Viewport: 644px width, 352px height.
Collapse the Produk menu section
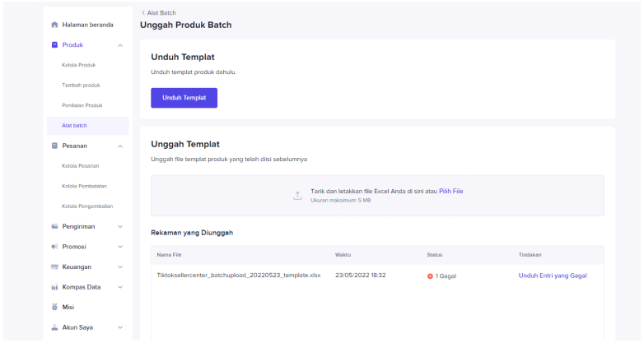pyautogui.click(x=120, y=45)
